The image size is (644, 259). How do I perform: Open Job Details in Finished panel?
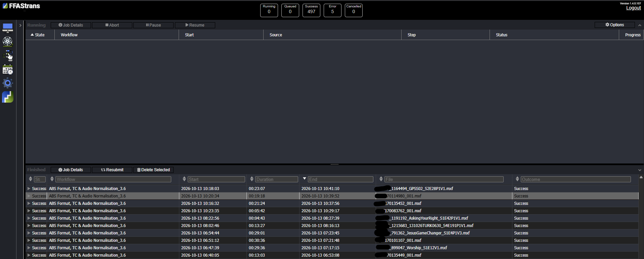click(x=71, y=170)
